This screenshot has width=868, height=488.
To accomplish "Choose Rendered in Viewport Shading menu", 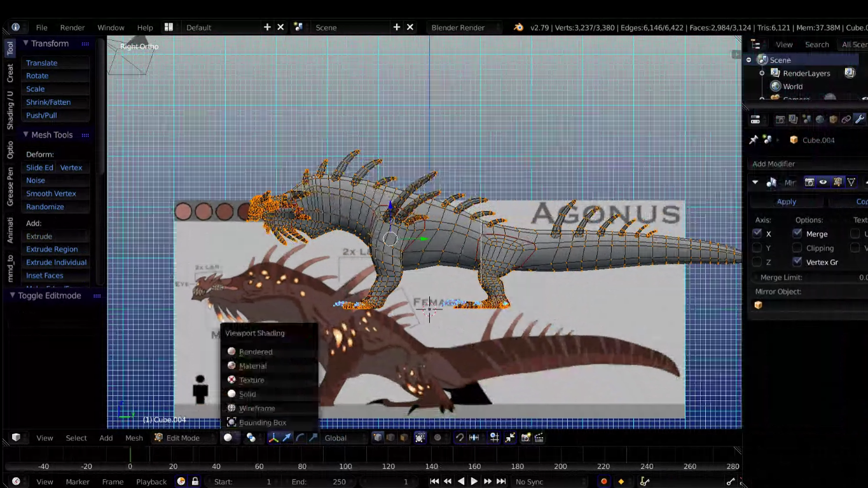I will [x=256, y=351].
